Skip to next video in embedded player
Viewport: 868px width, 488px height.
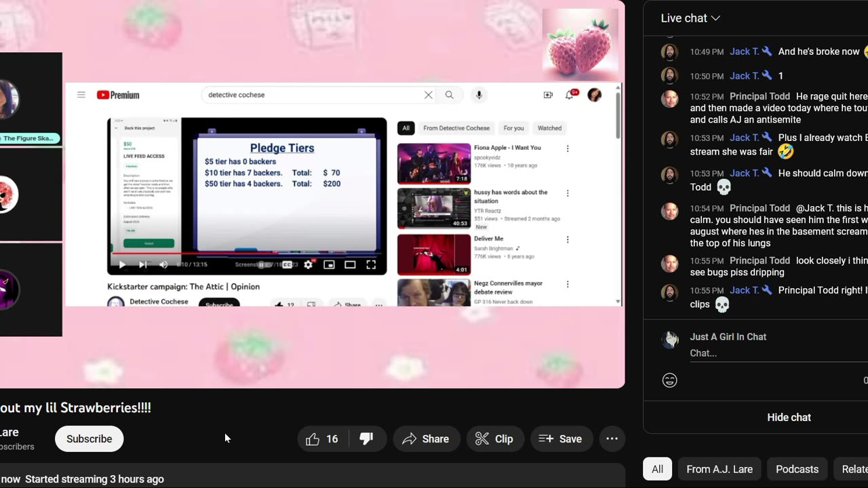(142, 265)
